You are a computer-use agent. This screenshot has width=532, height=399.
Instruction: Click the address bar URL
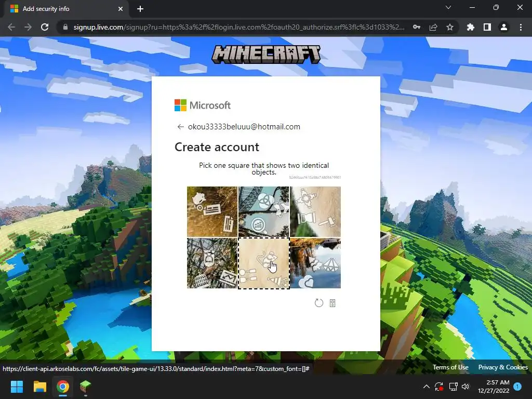[239, 27]
